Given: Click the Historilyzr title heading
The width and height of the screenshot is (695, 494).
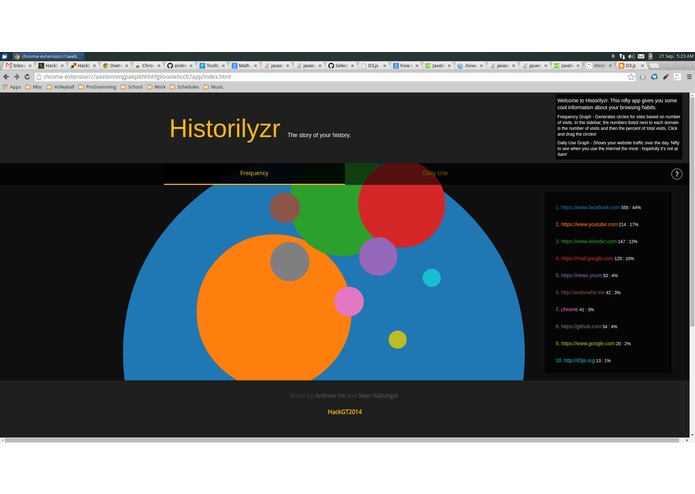Looking at the screenshot, I should click(225, 129).
